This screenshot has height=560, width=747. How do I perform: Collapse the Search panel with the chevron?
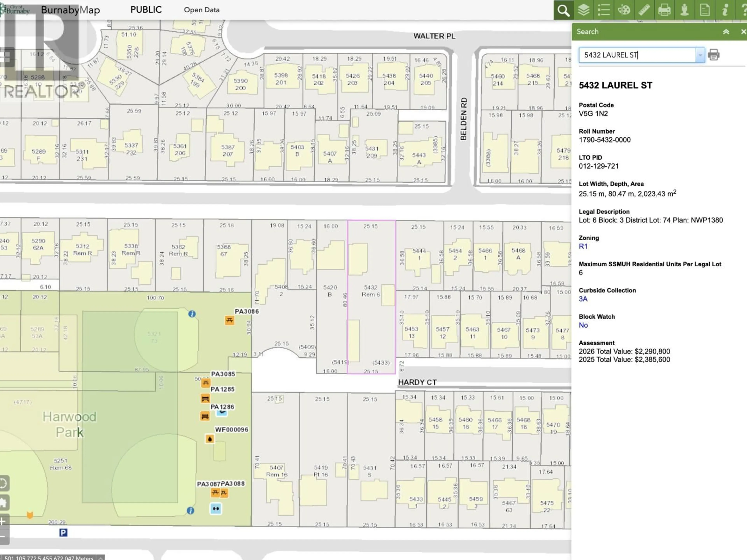tap(726, 31)
